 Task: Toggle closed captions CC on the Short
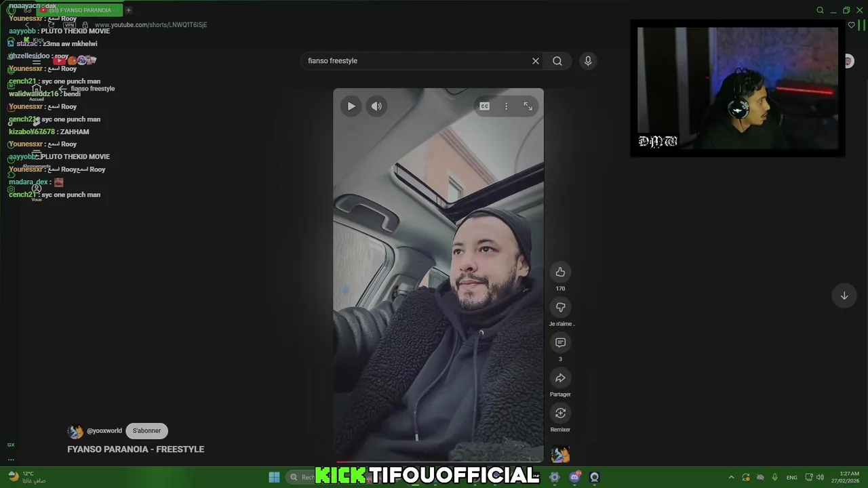(484, 106)
